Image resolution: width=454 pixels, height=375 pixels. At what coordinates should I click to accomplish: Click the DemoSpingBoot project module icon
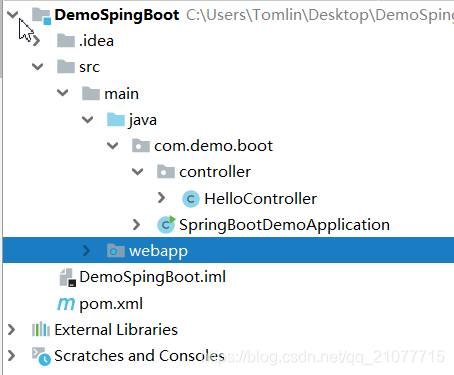tap(41, 16)
